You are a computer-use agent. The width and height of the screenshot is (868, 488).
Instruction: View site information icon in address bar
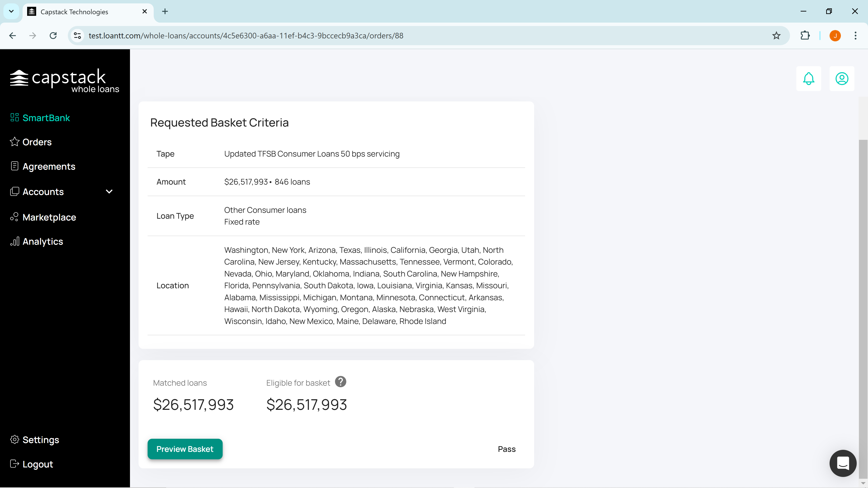(x=78, y=36)
